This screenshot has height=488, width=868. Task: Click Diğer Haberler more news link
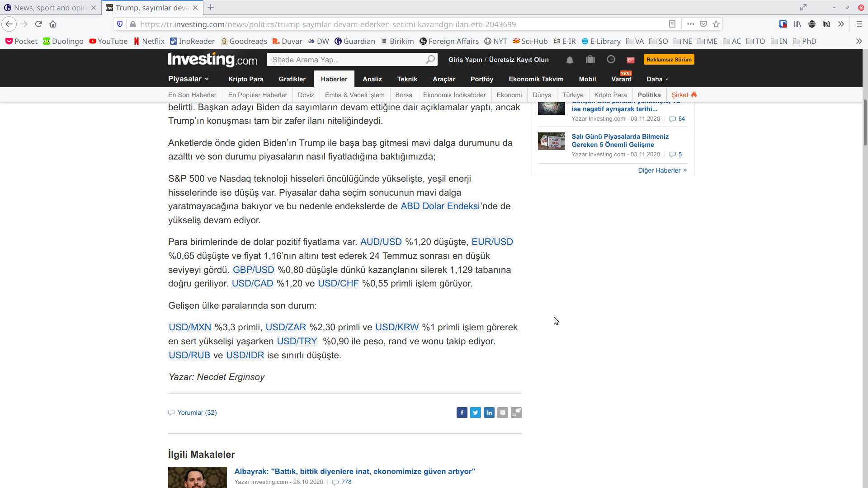click(662, 170)
